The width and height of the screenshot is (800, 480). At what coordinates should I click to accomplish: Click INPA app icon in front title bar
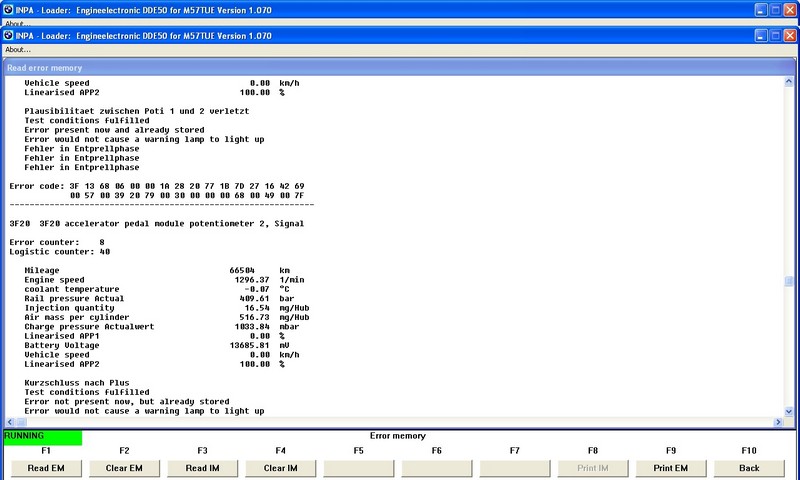pyautogui.click(x=9, y=35)
